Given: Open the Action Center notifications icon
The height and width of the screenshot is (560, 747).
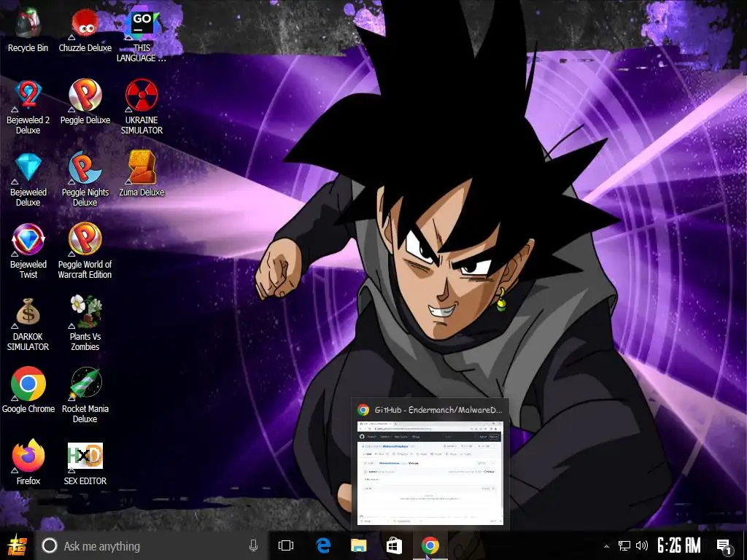Looking at the screenshot, I should point(724,546).
